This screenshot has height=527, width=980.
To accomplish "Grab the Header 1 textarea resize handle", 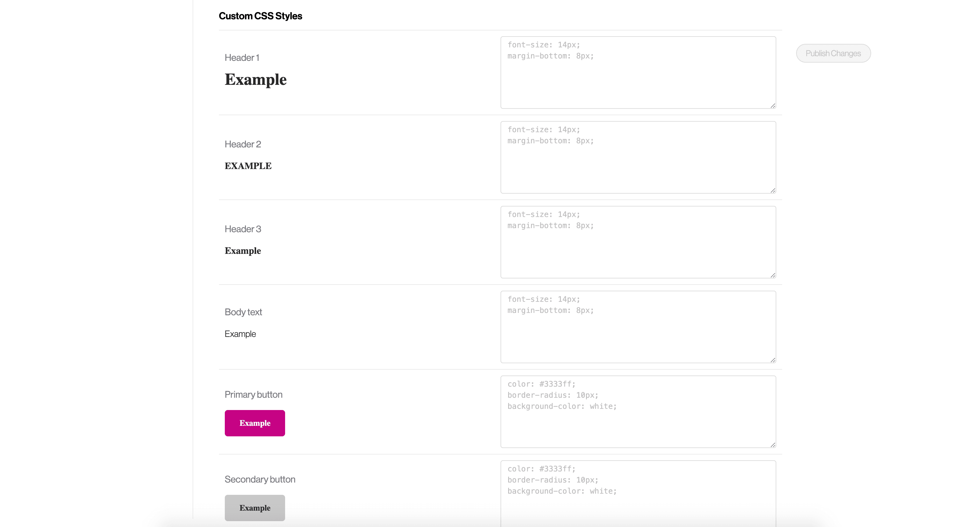I will (773, 106).
